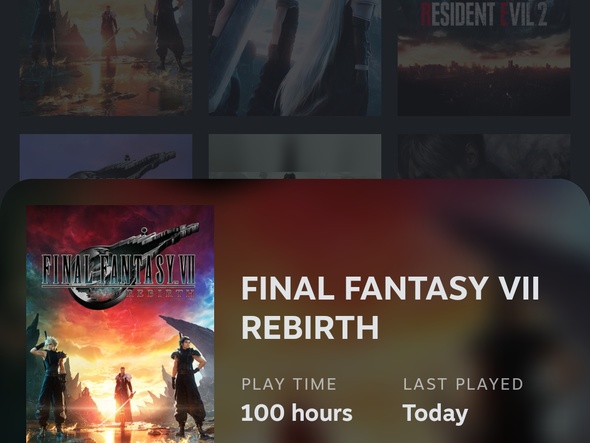Select the Today last played value
The image size is (590, 443).
[435, 414]
